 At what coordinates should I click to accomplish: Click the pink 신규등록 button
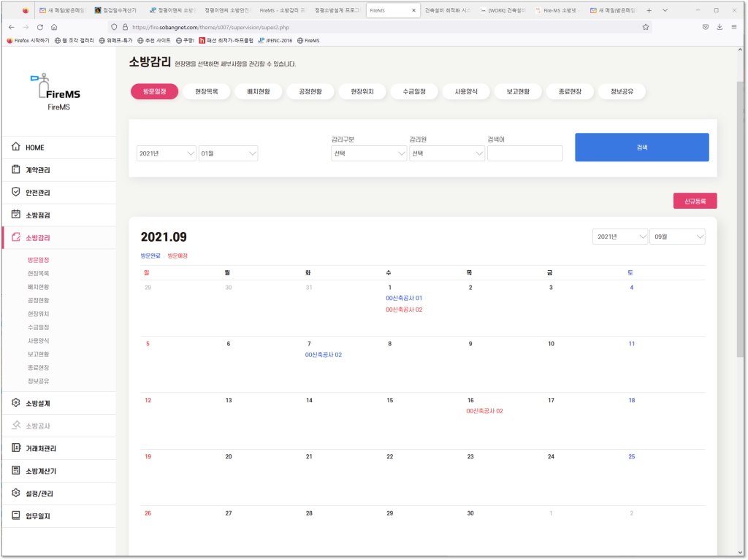click(x=695, y=201)
